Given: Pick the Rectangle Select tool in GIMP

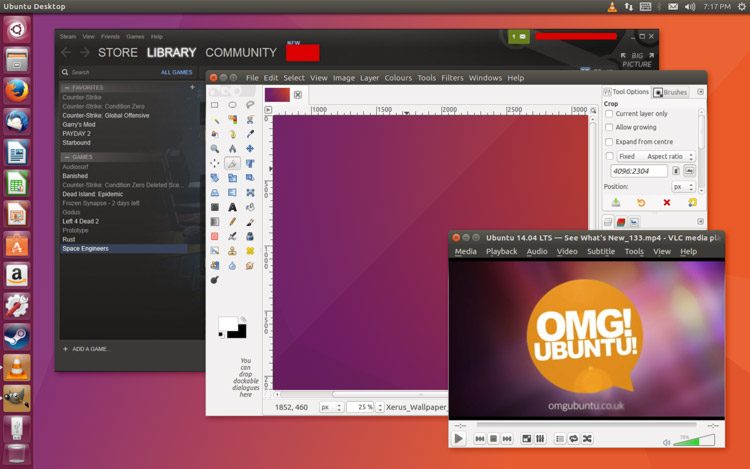Looking at the screenshot, I should point(214,104).
